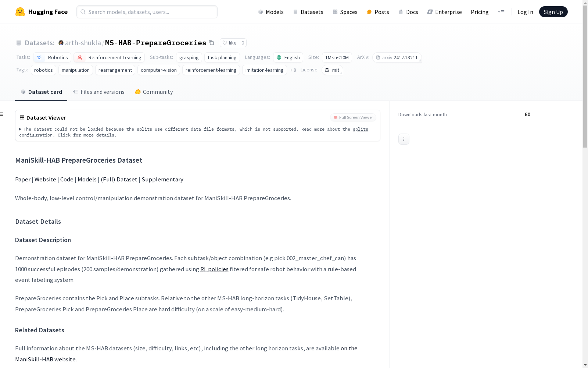This screenshot has height=368, width=588.
Task: Open the Supplementary link
Action: pos(162,180)
